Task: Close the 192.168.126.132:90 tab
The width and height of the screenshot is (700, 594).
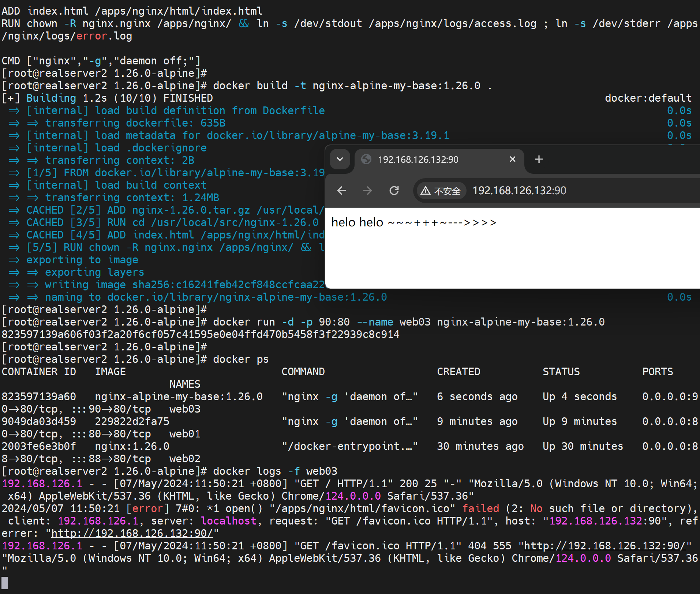Action: tap(513, 159)
